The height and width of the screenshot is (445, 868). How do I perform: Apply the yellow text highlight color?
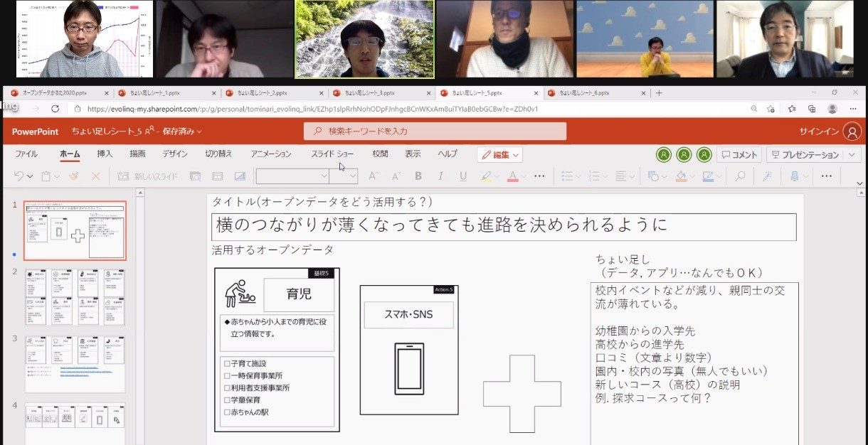click(x=485, y=176)
